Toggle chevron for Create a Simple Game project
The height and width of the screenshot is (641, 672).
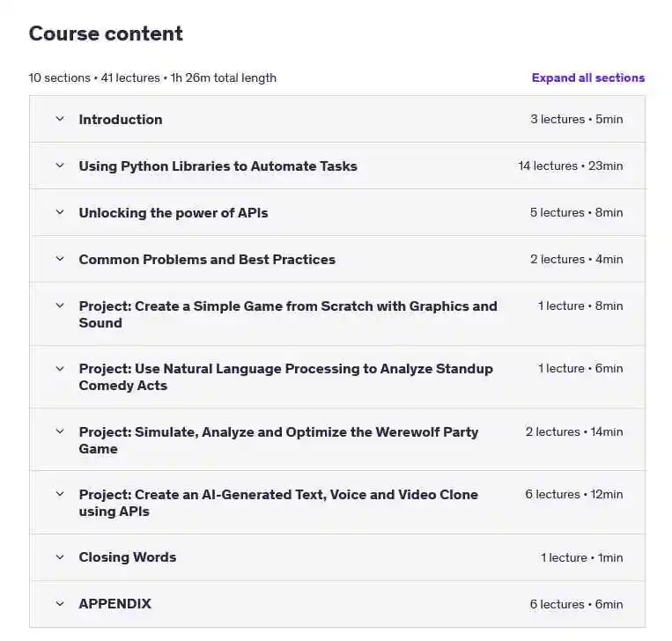coord(60,306)
